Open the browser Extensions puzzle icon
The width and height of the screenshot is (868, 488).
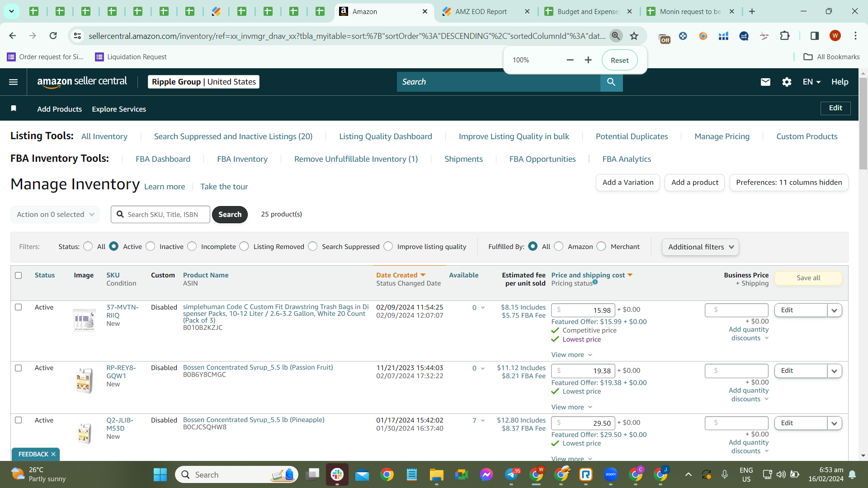(x=785, y=36)
